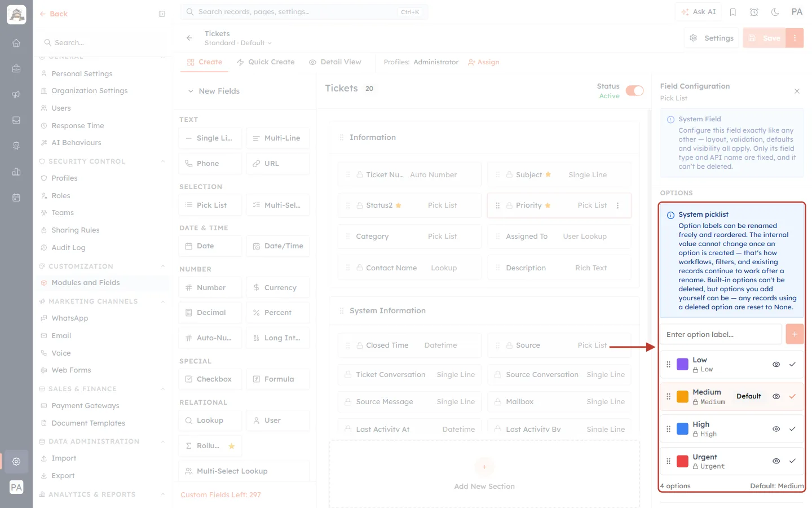812x508 pixels.
Task: Open Priority field three-dot options
Action: click(x=618, y=205)
